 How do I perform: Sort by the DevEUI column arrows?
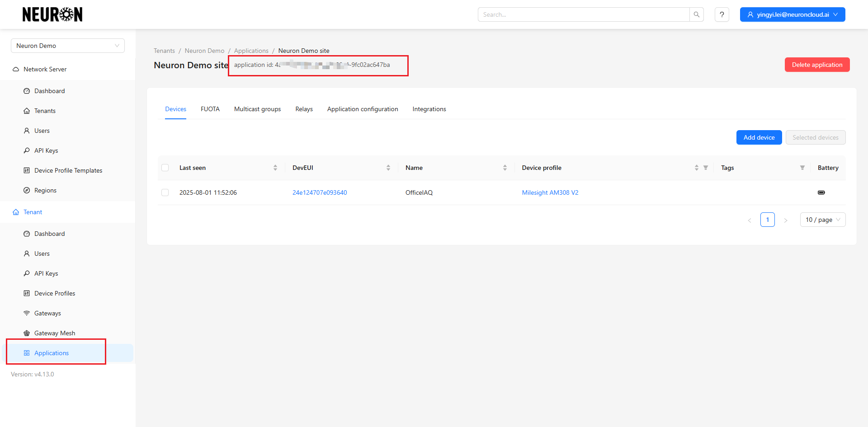(388, 168)
